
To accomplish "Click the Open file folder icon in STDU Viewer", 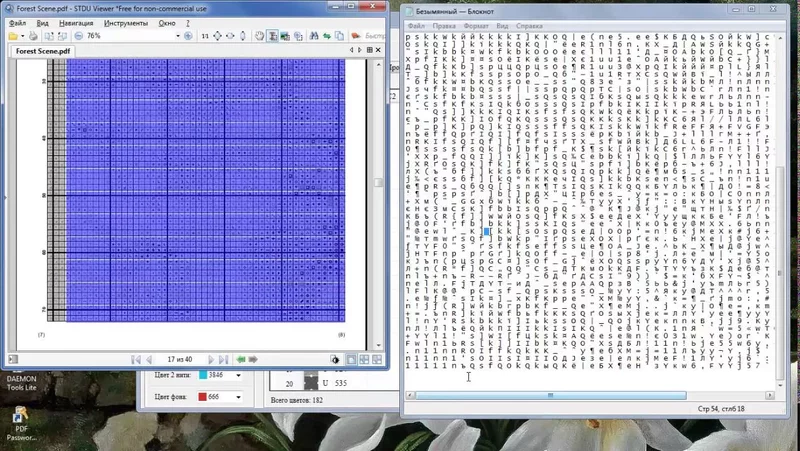I will [13, 36].
